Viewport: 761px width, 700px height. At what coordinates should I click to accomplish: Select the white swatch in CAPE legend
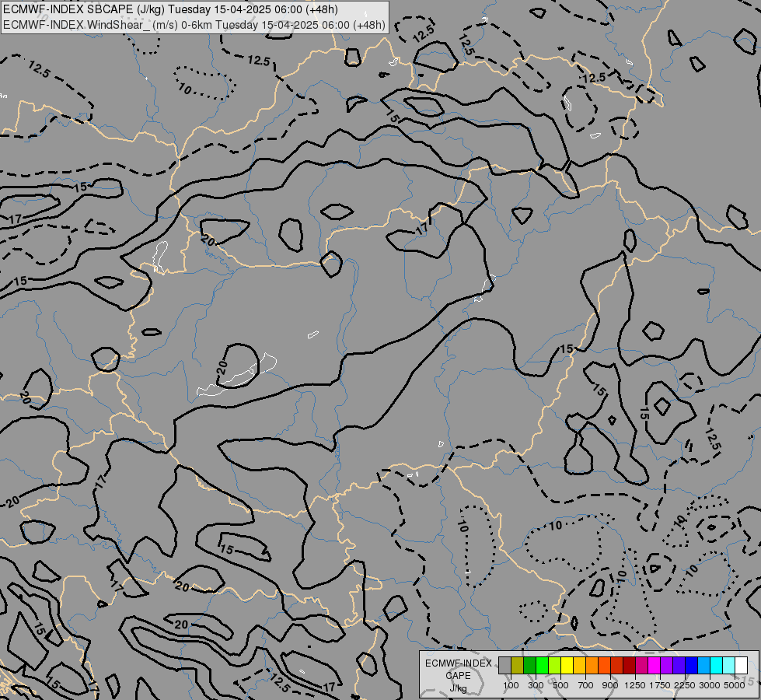[741, 665]
